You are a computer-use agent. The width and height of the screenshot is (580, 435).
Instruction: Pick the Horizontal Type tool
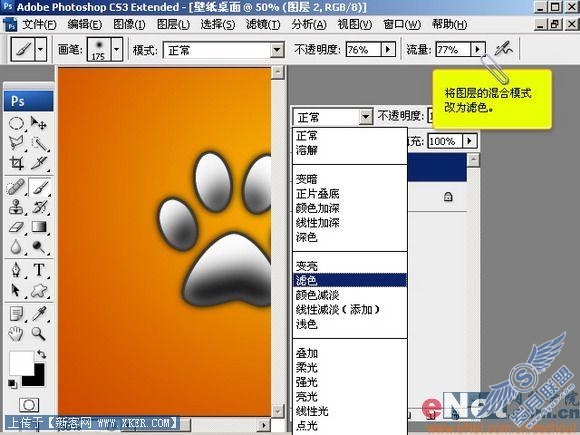39,270
